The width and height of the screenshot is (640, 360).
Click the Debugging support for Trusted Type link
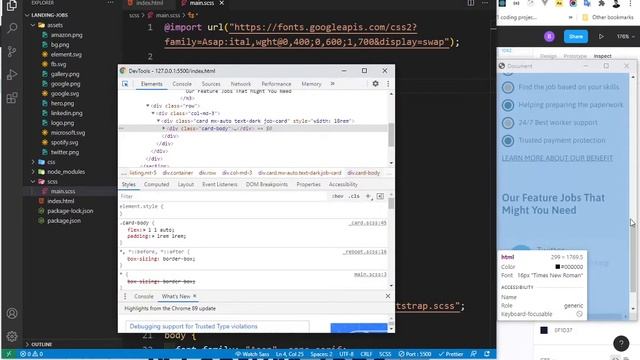pyautogui.click(x=193, y=327)
